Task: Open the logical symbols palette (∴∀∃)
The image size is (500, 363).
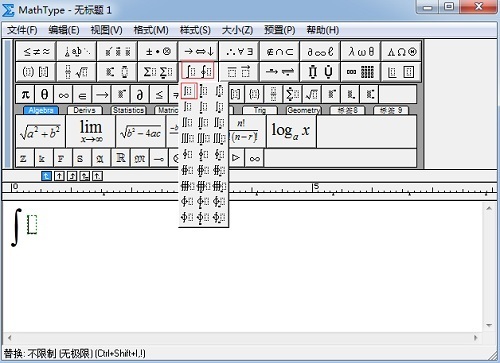Action: (239, 51)
